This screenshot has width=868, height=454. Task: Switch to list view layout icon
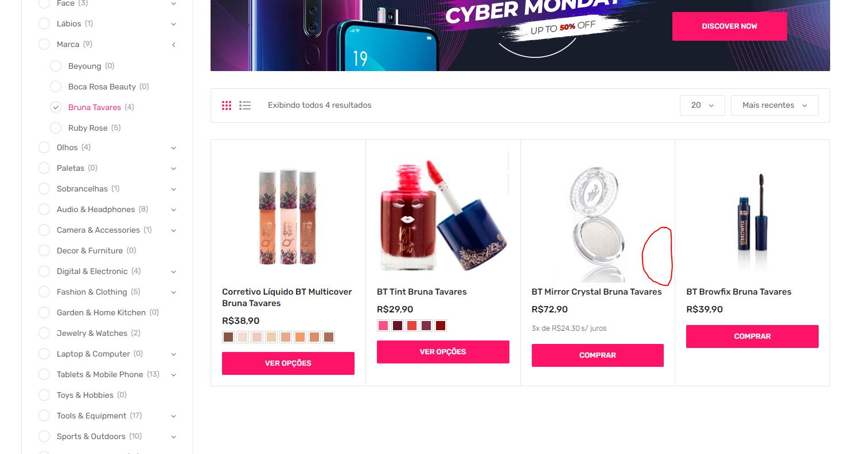245,105
